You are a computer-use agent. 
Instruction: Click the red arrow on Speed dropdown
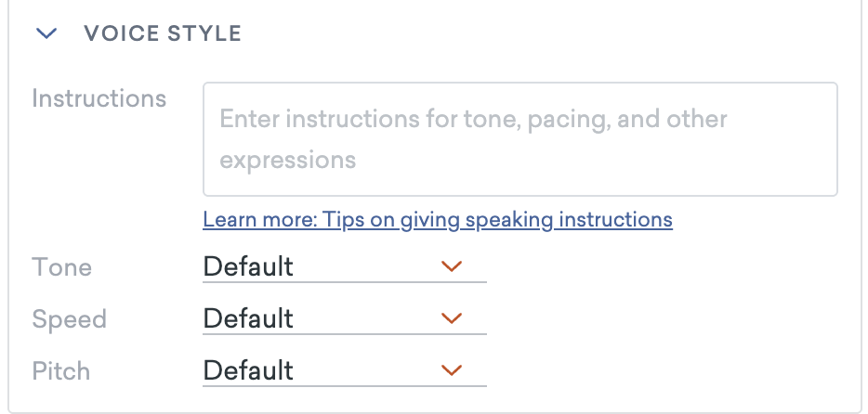tap(452, 319)
